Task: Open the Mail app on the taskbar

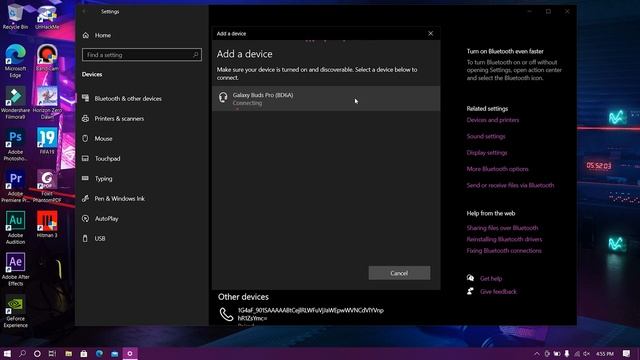Action: tap(115, 353)
